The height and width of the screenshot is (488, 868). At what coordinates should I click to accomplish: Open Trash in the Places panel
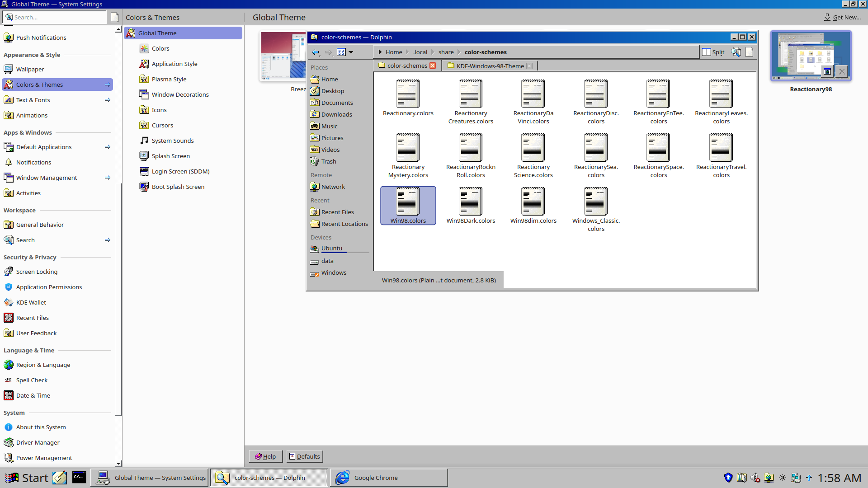[328, 162]
